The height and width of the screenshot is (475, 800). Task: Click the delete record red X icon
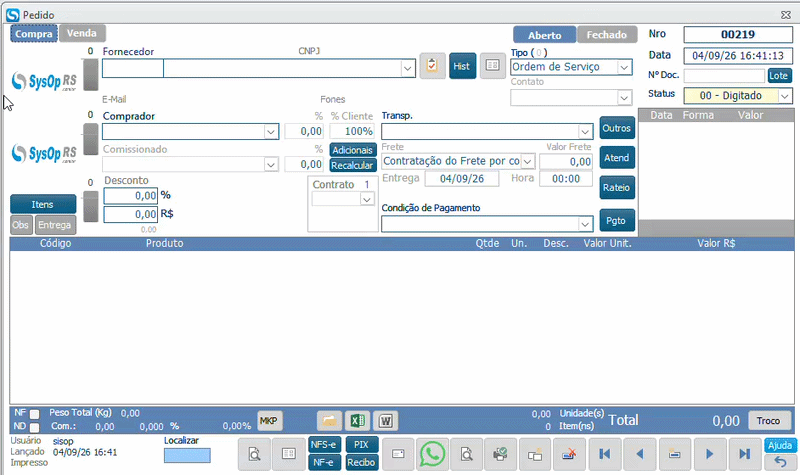click(x=569, y=454)
